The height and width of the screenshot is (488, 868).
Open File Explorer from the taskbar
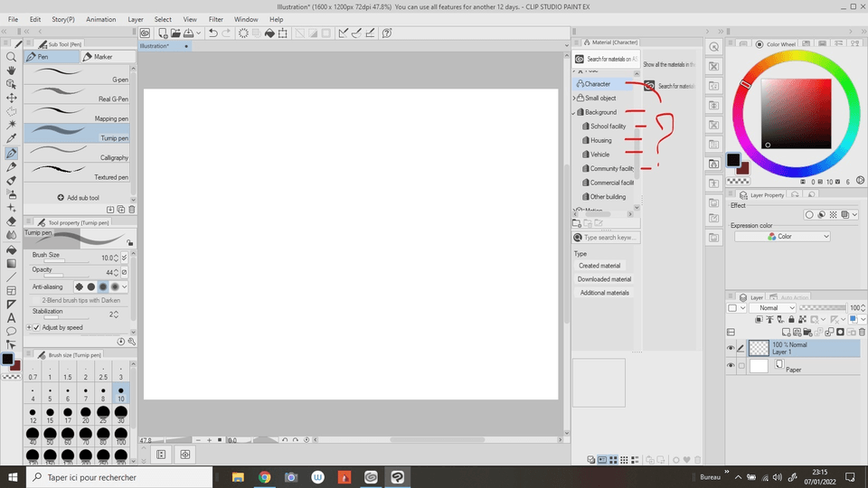click(x=238, y=477)
